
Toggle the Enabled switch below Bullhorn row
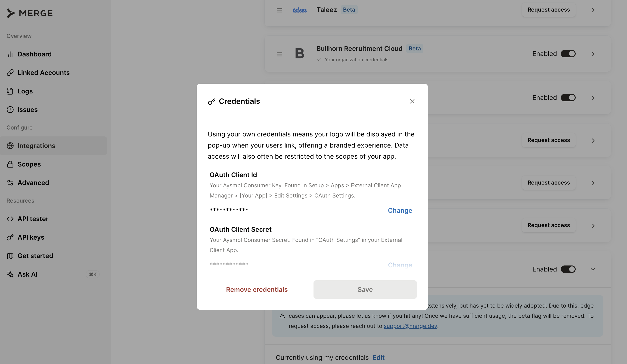[x=568, y=98]
